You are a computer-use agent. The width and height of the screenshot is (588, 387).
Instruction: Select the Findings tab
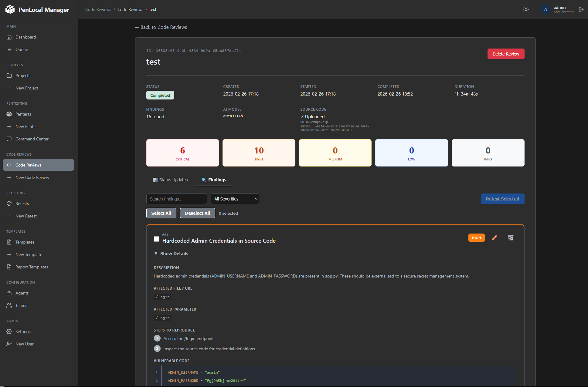point(214,180)
